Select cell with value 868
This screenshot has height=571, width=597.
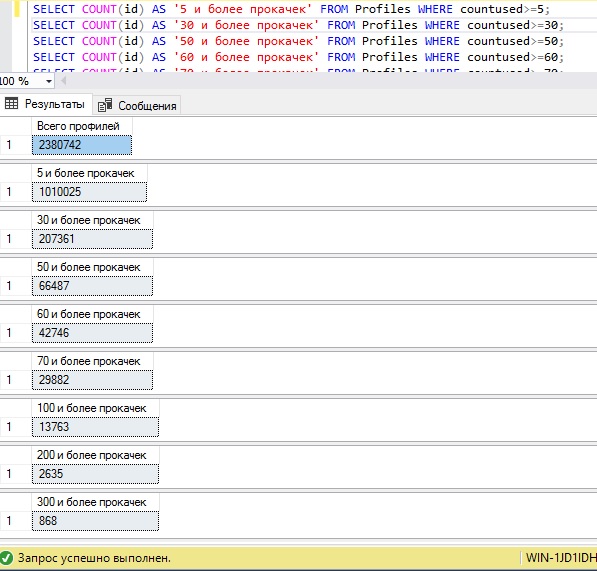(x=96, y=521)
